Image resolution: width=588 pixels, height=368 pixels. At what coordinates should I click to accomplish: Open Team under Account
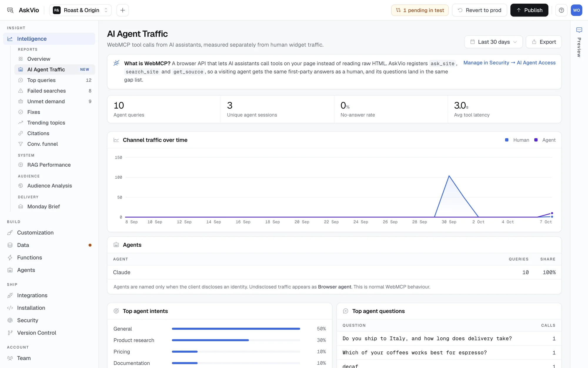pos(49,358)
